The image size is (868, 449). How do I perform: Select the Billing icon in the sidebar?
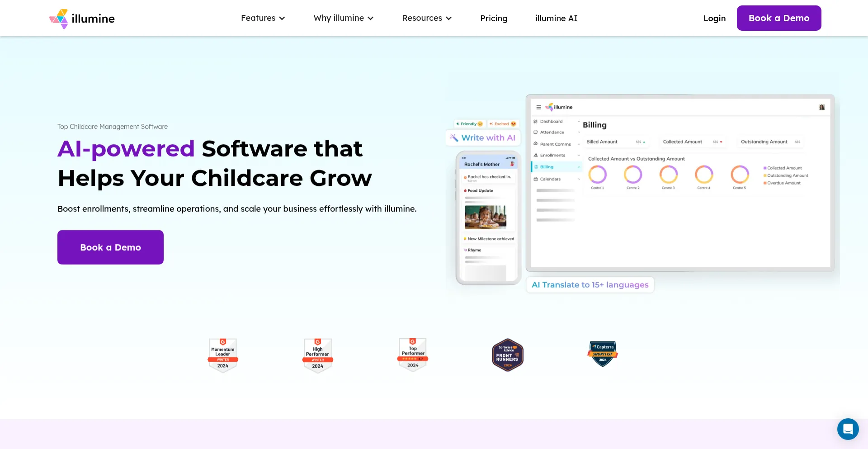coord(536,167)
